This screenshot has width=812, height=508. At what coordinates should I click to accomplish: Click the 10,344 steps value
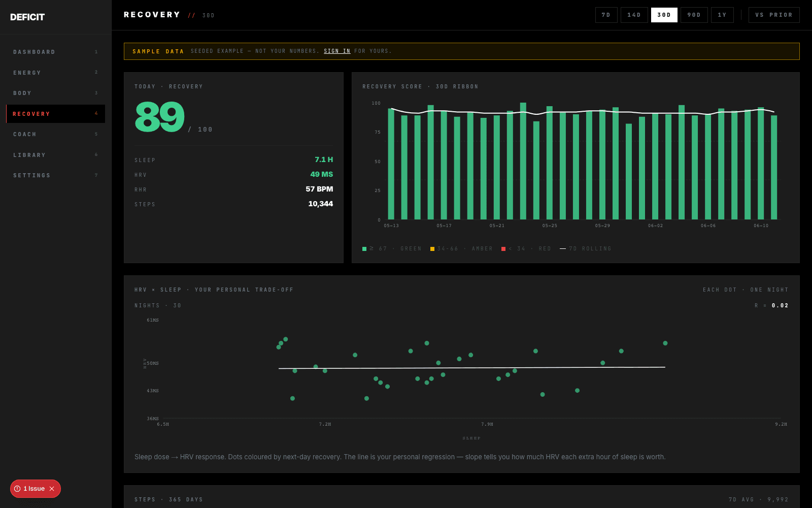[x=321, y=204]
